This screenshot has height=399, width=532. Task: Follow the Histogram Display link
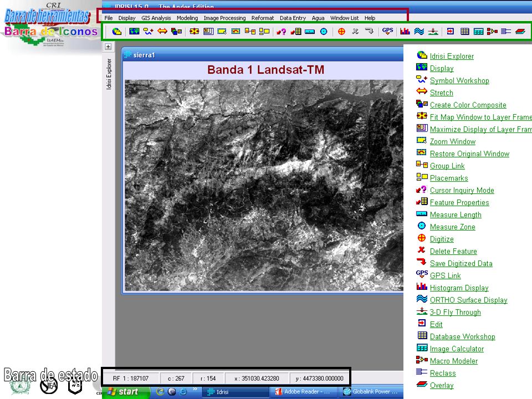click(x=459, y=288)
